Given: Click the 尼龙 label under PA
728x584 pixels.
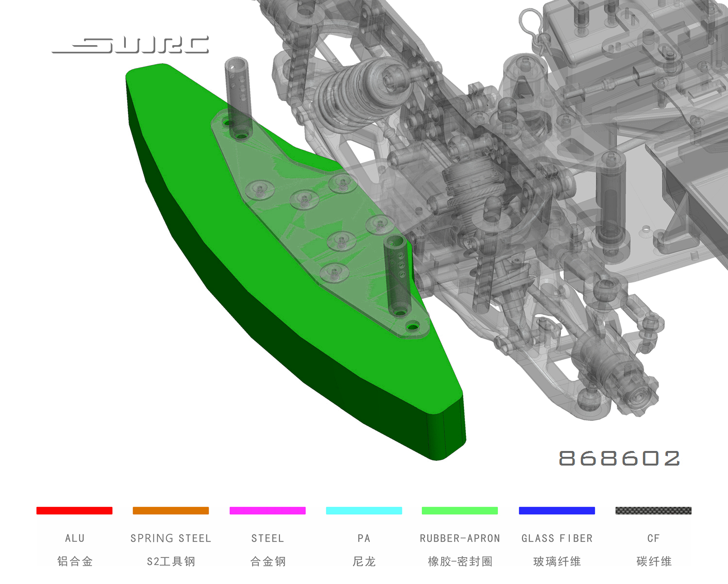Looking at the screenshot, I should pyautogui.click(x=364, y=562).
